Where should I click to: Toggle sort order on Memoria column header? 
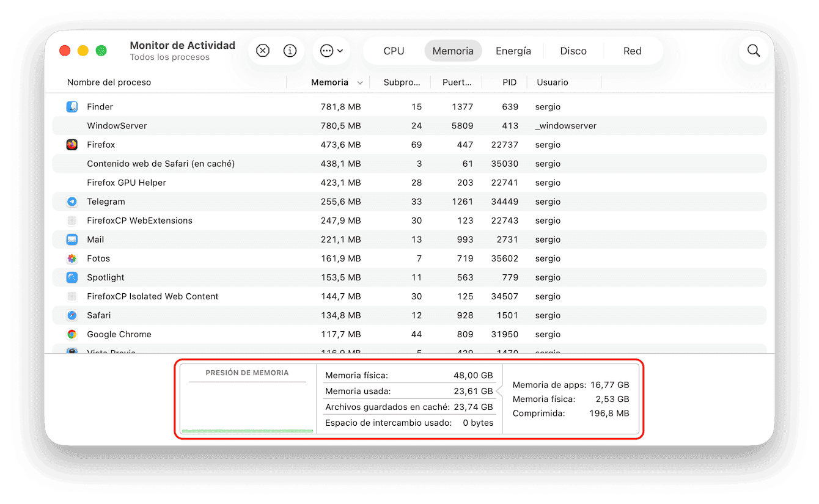(330, 82)
